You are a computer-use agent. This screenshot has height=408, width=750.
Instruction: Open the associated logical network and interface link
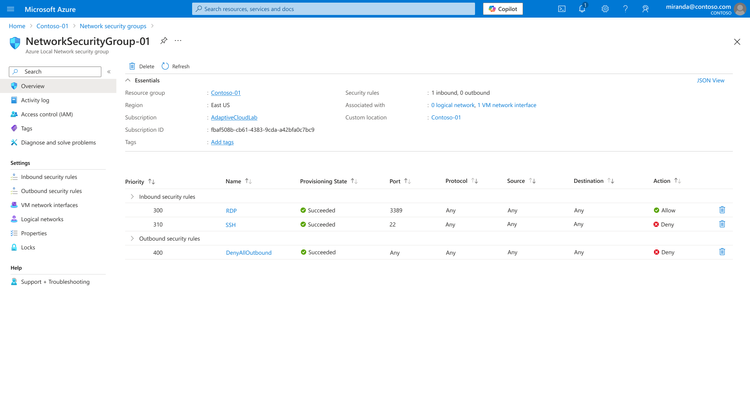(483, 105)
